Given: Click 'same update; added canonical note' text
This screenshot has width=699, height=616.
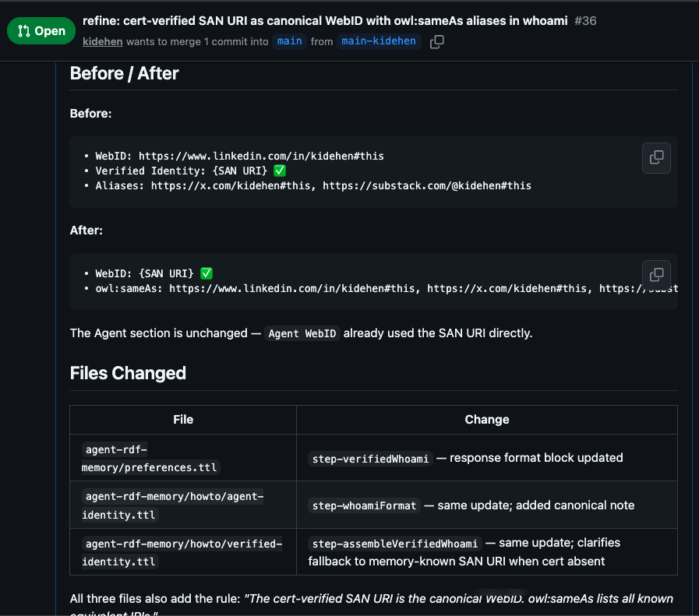Looking at the screenshot, I should 536,505.
